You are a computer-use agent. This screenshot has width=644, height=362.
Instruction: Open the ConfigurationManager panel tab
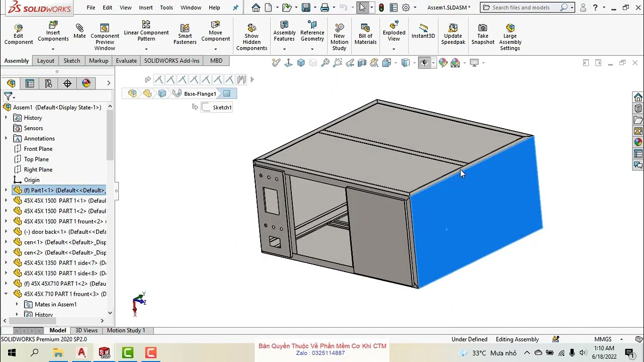click(48, 83)
